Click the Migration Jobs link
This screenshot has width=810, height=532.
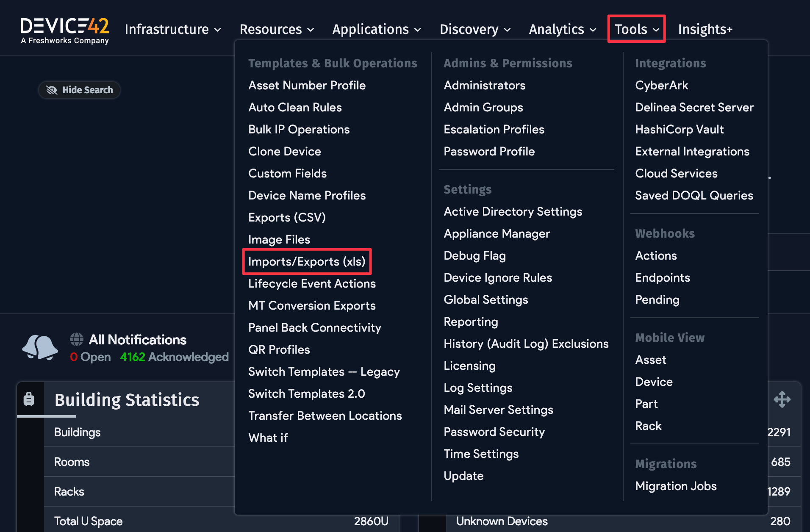pos(676,486)
